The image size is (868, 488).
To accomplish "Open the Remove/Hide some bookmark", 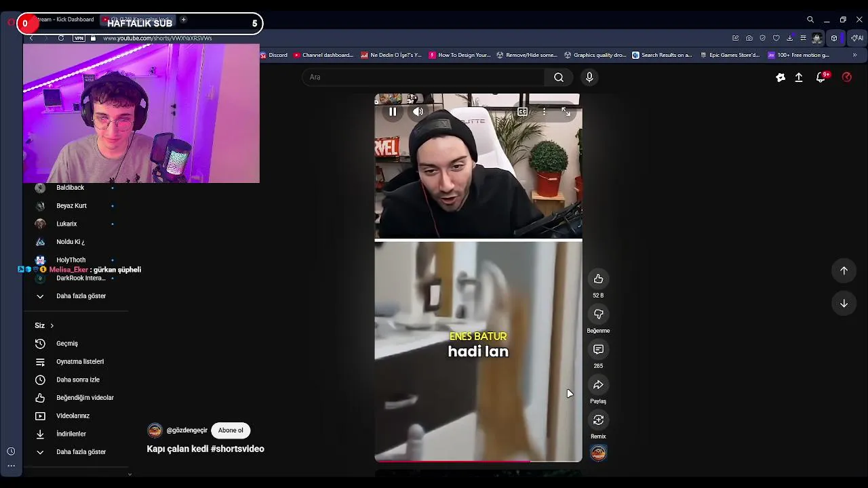I will (x=527, y=55).
